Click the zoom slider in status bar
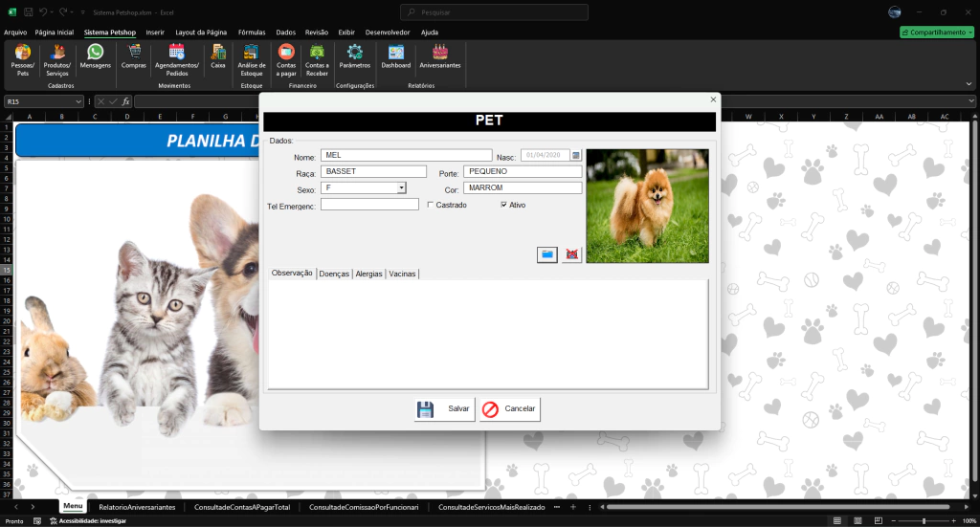 (x=924, y=520)
